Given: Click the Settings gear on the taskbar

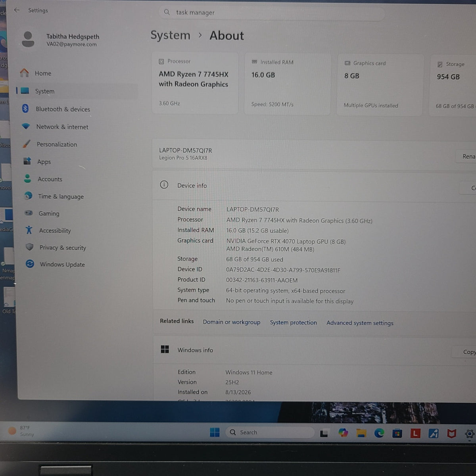Looking at the screenshot, I should [469, 434].
